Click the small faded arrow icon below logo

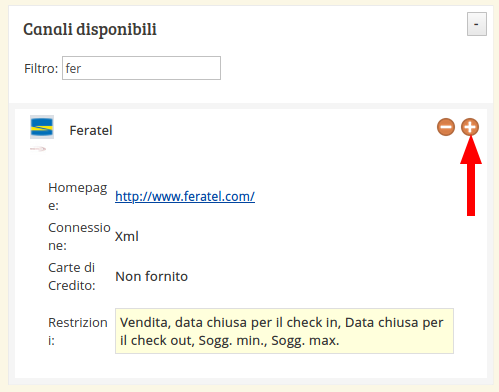[x=38, y=149]
